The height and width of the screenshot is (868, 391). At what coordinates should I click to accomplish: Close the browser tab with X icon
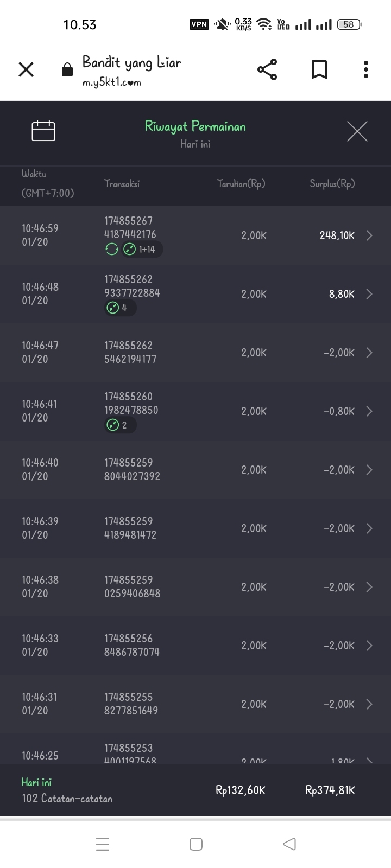click(x=26, y=69)
